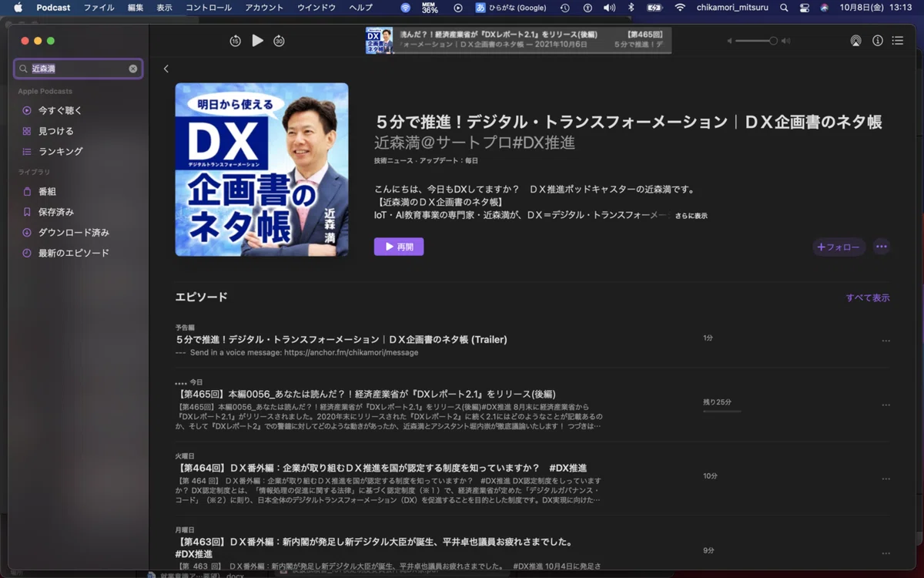
Task: Open more options for 第465回 episode
Action: [885, 405]
